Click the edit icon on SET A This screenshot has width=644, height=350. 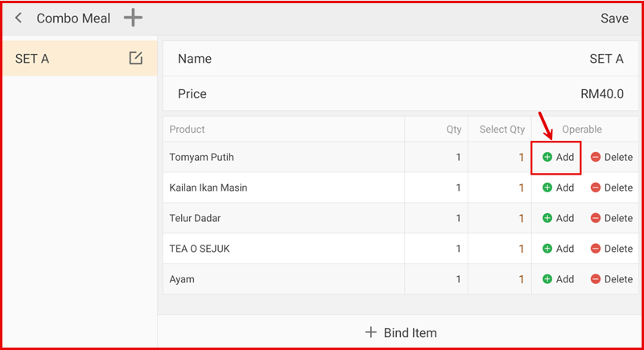tap(135, 58)
